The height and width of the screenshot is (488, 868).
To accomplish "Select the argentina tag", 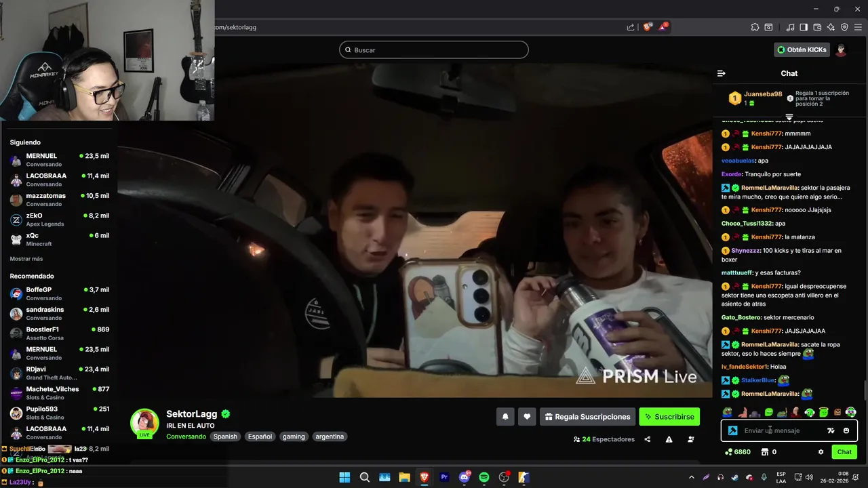I will coord(330,436).
